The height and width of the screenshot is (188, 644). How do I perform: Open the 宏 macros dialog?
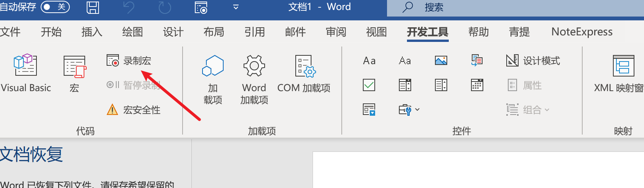click(x=74, y=73)
